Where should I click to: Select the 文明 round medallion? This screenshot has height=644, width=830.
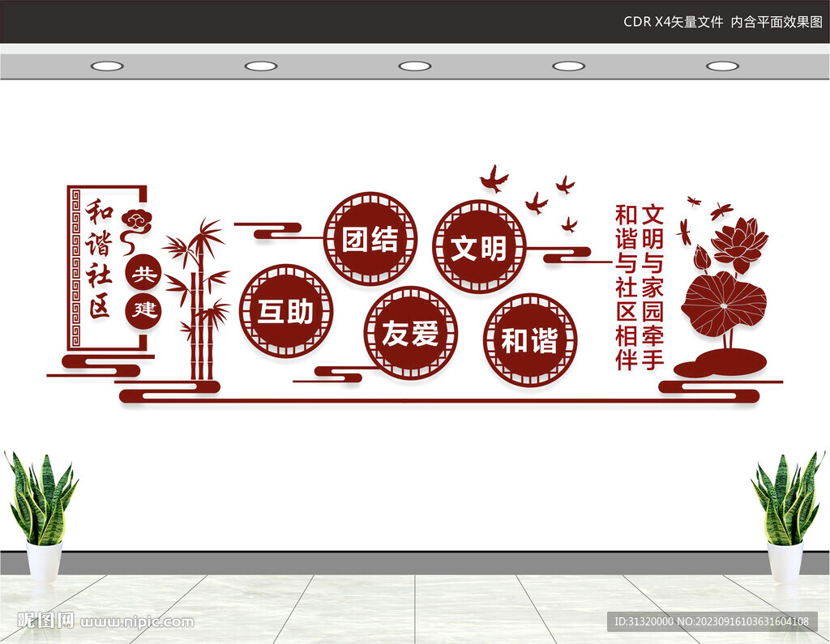[480, 246]
